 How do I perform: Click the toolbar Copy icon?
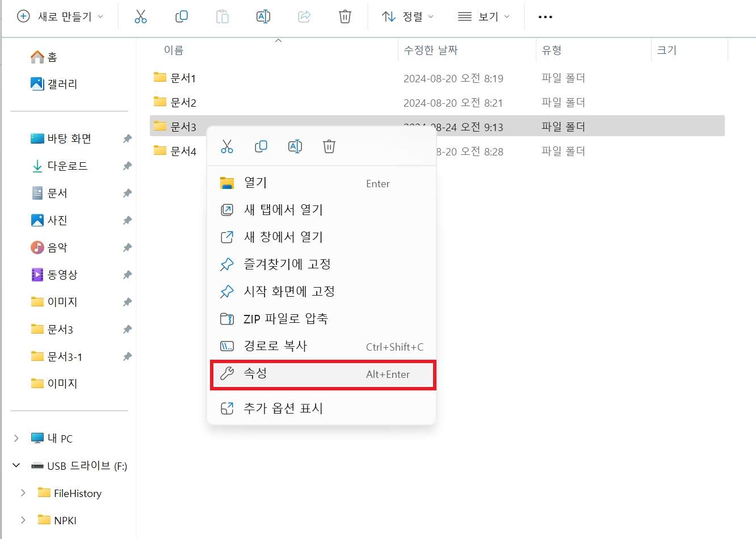pos(182,17)
